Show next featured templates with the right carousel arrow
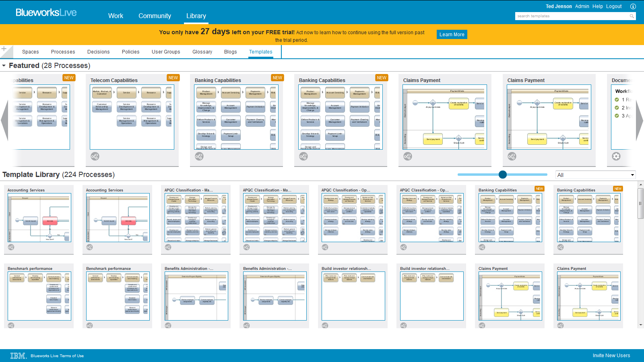The height and width of the screenshot is (362, 644). coord(640,120)
